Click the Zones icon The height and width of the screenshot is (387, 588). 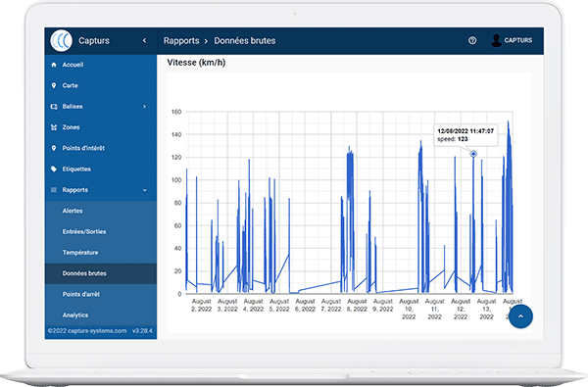(54, 127)
